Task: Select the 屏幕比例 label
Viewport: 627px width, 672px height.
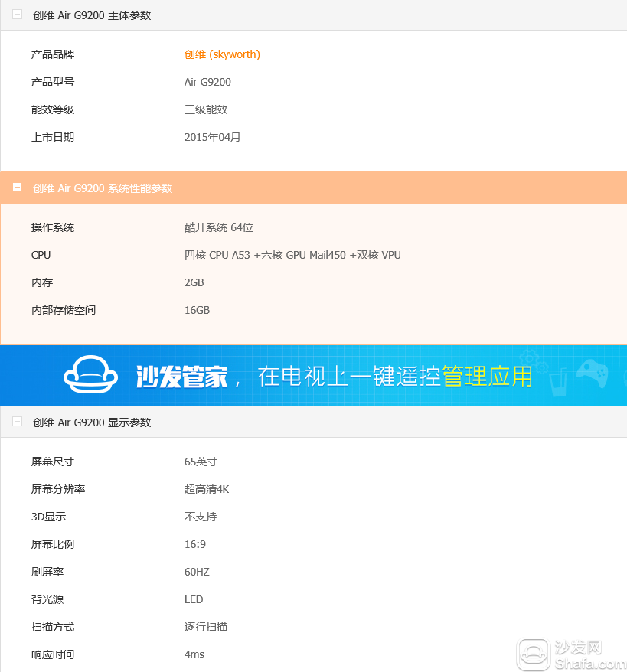Action: [x=53, y=544]
